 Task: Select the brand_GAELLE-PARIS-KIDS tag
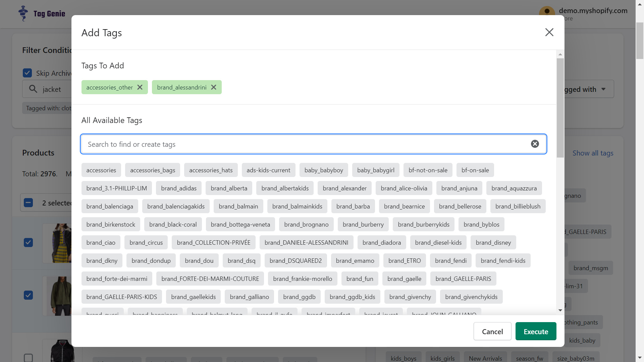click(x=121, y=297)
